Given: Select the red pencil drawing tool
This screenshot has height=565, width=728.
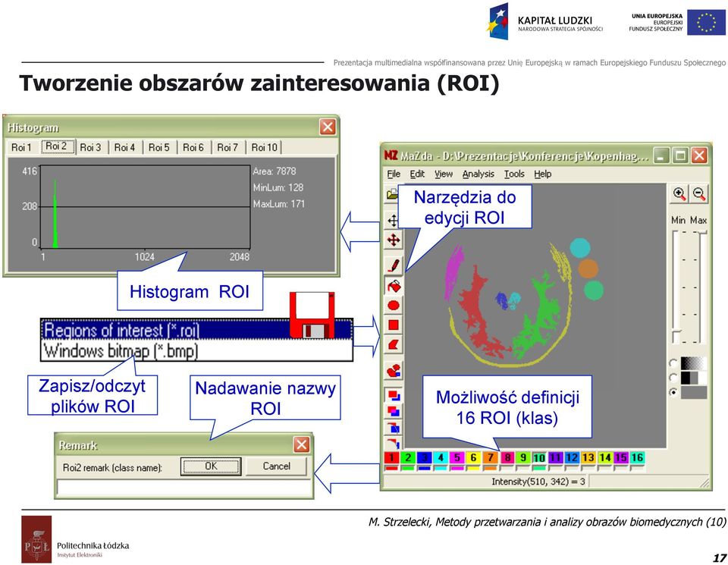Looking at the screenshot, I should pos(394,266).
